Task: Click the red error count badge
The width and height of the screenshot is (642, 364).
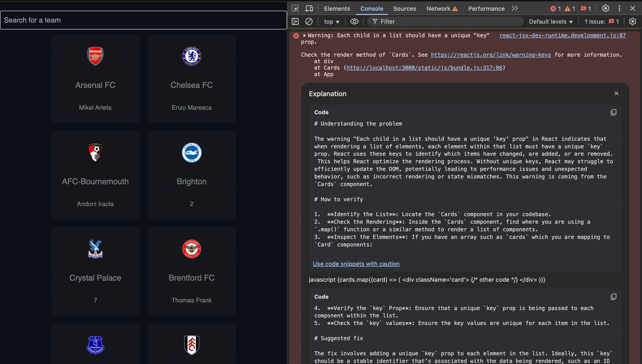Action: click(555, 8)
